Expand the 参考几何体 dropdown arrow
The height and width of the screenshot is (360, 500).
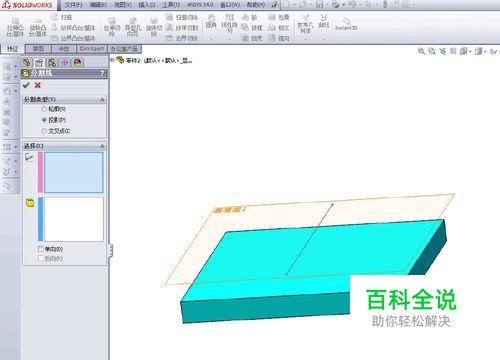coord(305,39)
